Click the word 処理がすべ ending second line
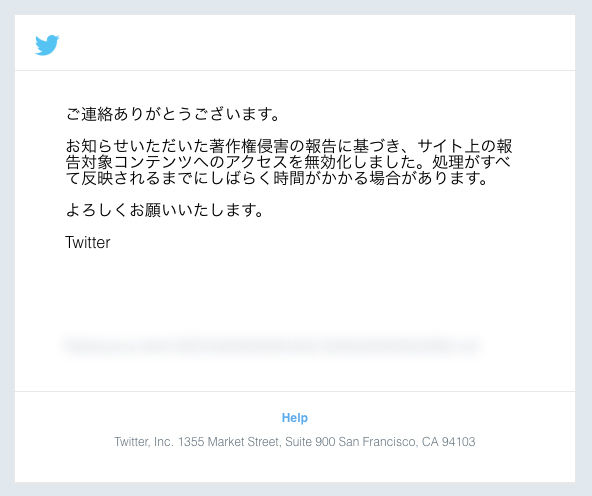This screenshot has height=496, width=592. pyautogui.click(x=472, y=162)
